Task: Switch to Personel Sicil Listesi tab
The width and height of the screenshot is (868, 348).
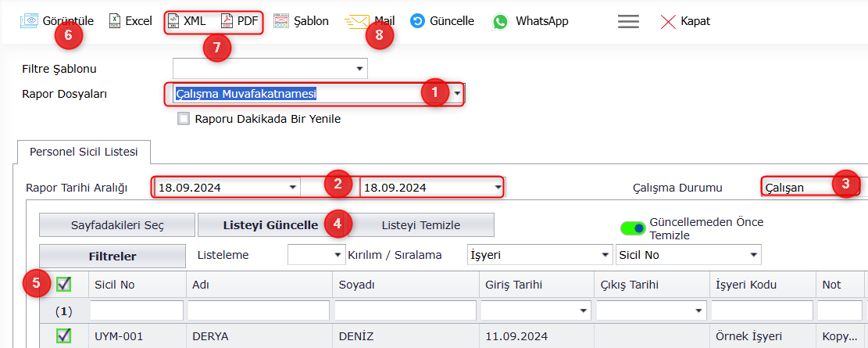Action: pyautogui.click(x=84, y=152)
